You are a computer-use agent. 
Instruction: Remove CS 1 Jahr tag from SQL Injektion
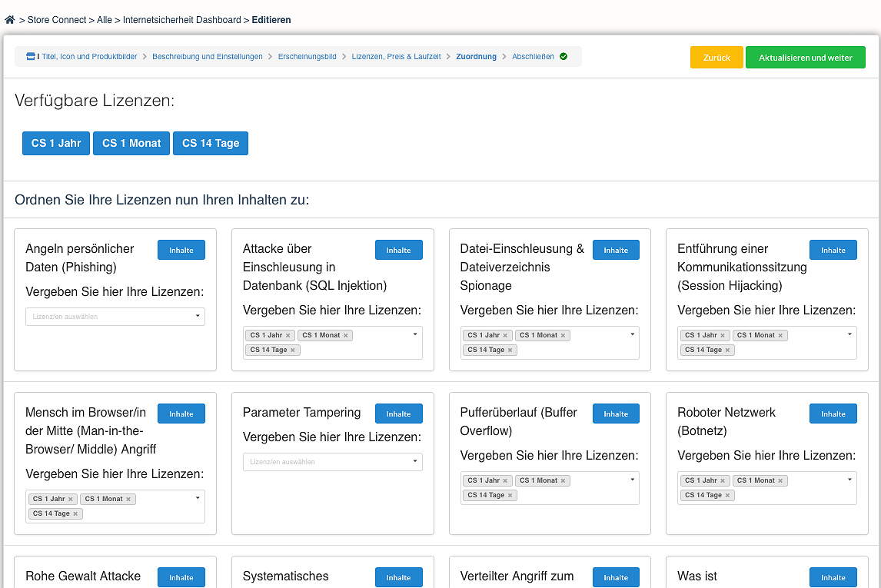(x=288, y=336)
